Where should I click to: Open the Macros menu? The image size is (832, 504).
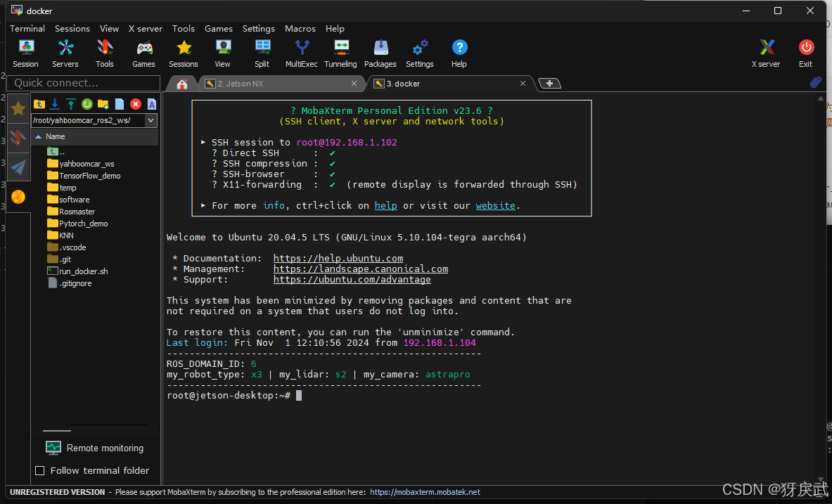point(300,29)
